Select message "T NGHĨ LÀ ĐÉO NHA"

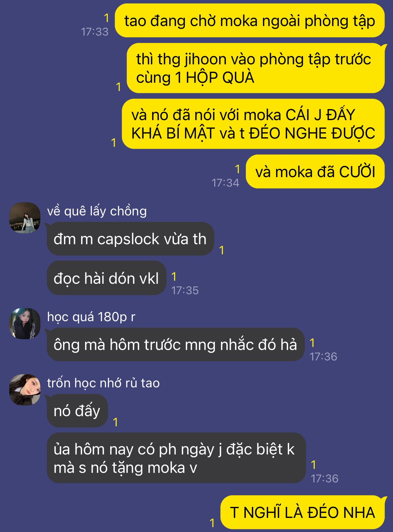pos(302,512)
